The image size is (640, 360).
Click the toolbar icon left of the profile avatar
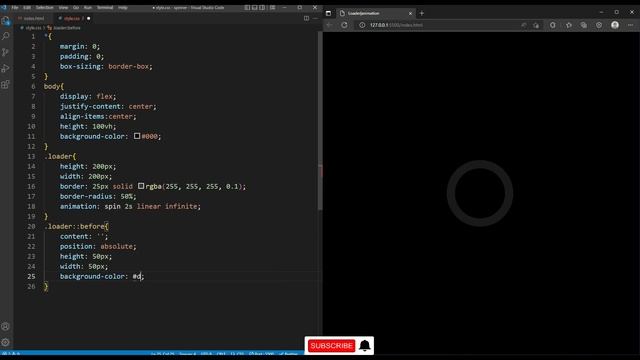[x=599, y=25]
